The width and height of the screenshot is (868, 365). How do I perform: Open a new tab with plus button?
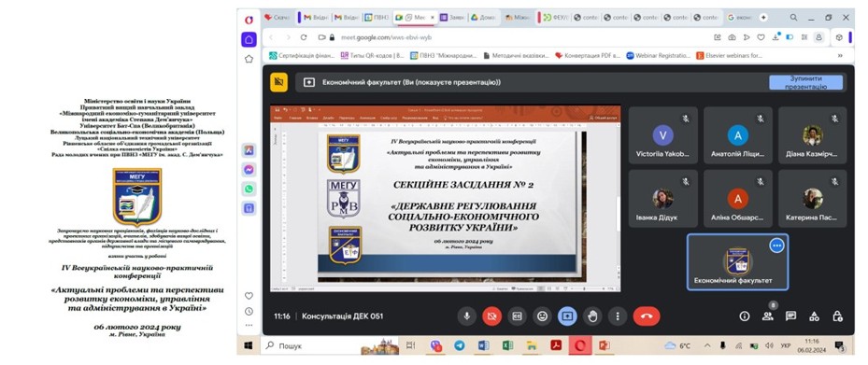point(764,18)
